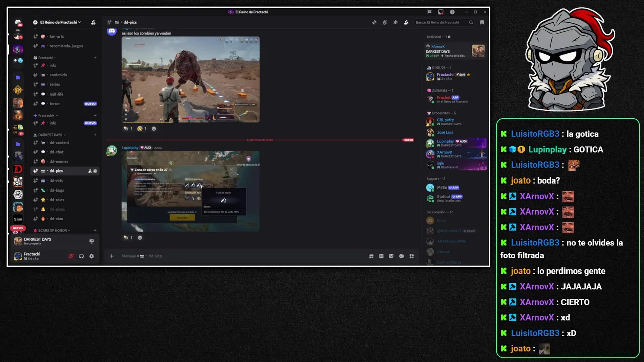Image resolution: width=644 pixels, height=362 pixels.
Task: Expand the SCARS OF HONOR category
Action: [54, 230]
